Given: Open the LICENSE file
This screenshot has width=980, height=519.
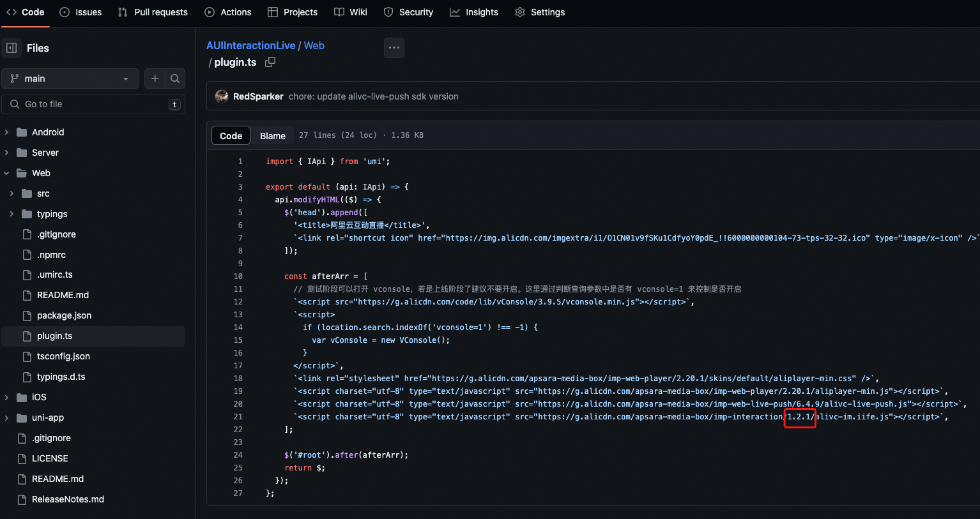Looking at the screenshot, I should [50, 458].
